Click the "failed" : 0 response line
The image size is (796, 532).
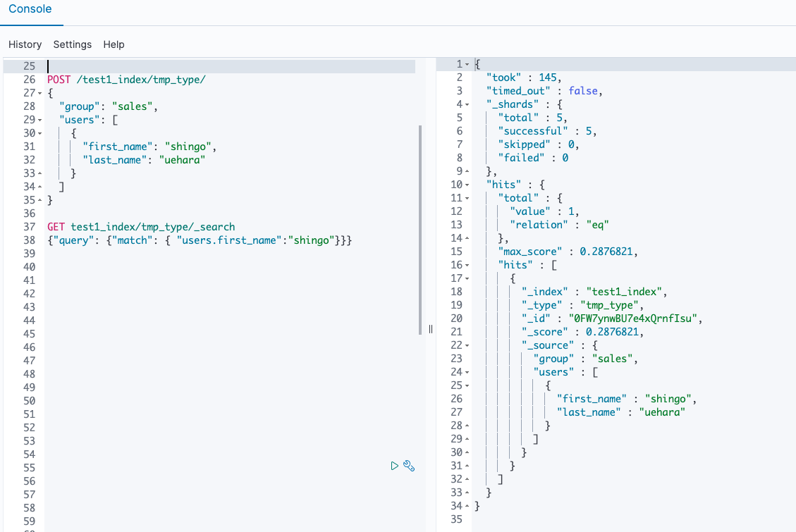coord(533,158)
